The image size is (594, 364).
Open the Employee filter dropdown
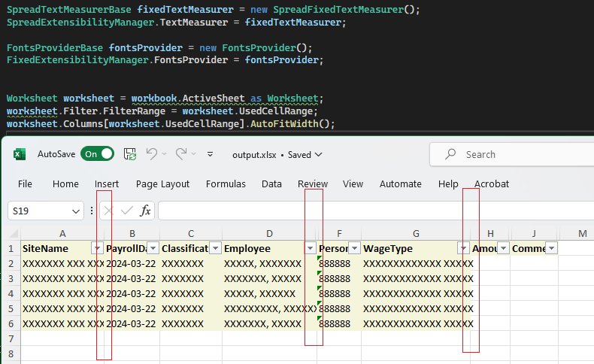[311, 248]
